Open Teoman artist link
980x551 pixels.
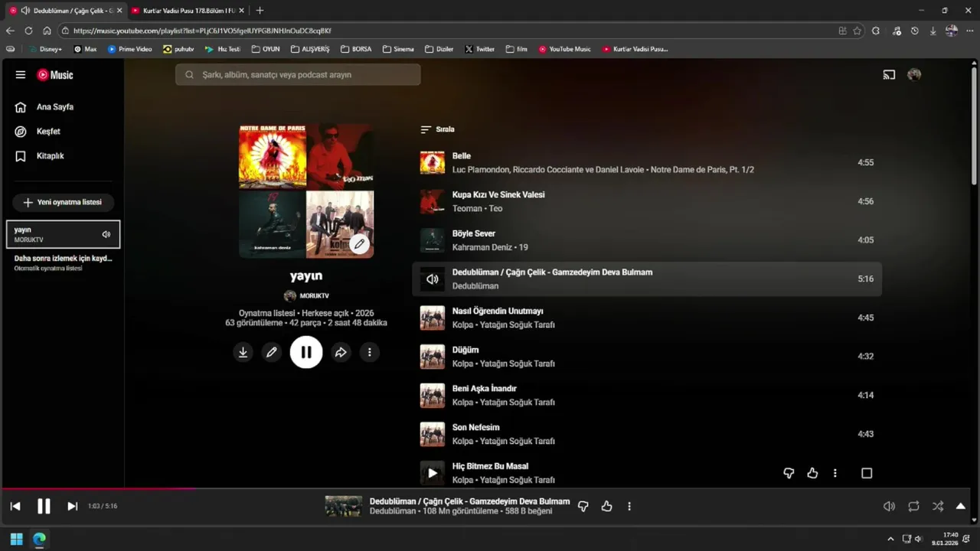(x=467, y=209)
